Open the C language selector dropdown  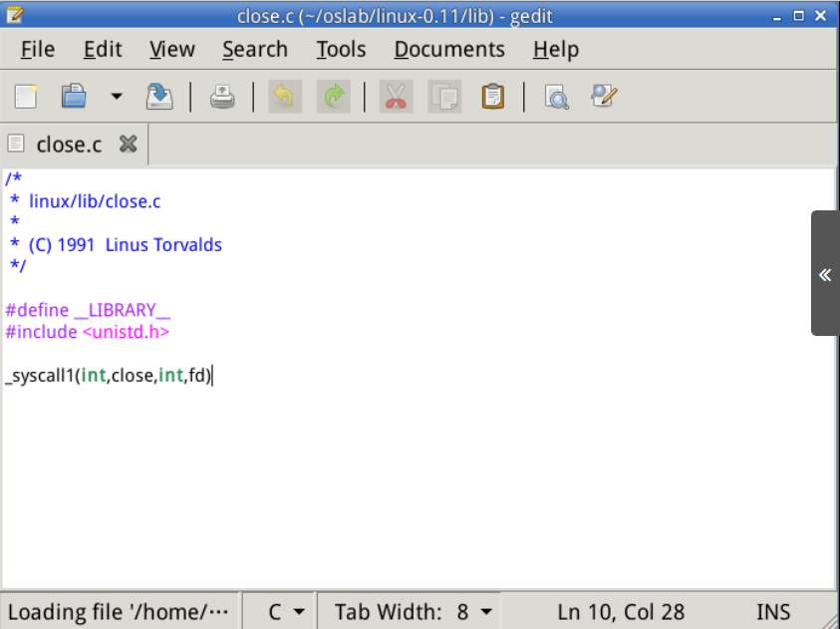(285, 611)
